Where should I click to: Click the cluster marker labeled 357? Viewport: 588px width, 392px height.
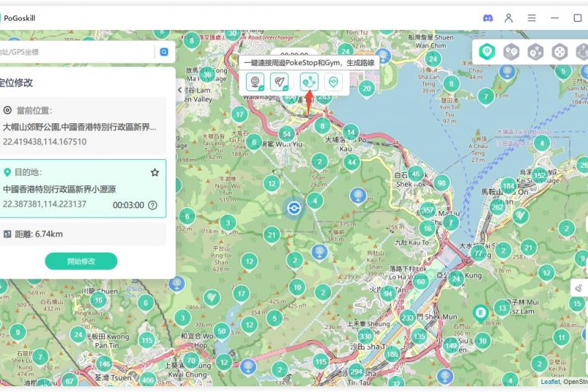[x=428, y=210]
